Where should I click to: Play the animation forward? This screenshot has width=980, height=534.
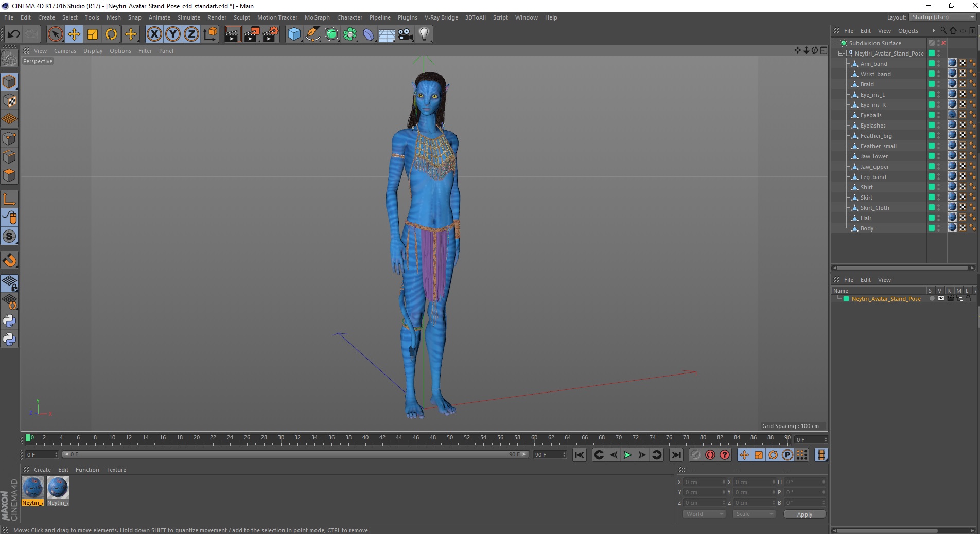pos(627,455)
